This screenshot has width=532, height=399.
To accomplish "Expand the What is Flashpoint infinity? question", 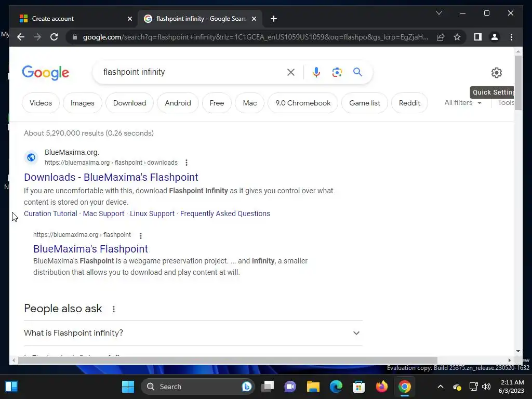I will click(193, 333).
